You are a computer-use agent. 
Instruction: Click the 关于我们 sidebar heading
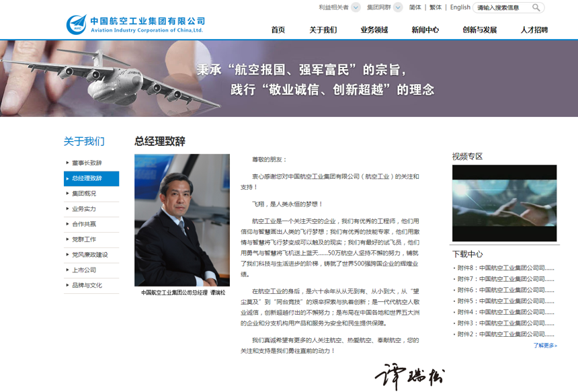click(84, 141)
